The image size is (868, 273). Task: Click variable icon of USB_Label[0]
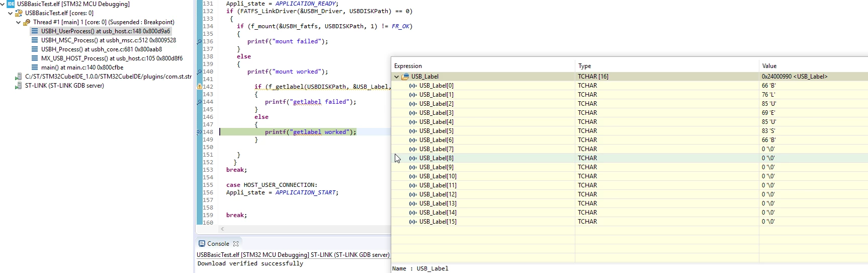point(413,86)
